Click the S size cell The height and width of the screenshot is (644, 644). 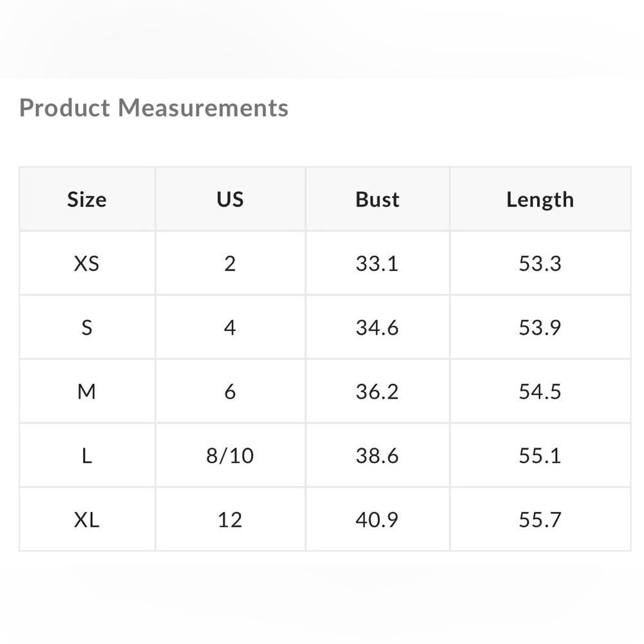87,327
